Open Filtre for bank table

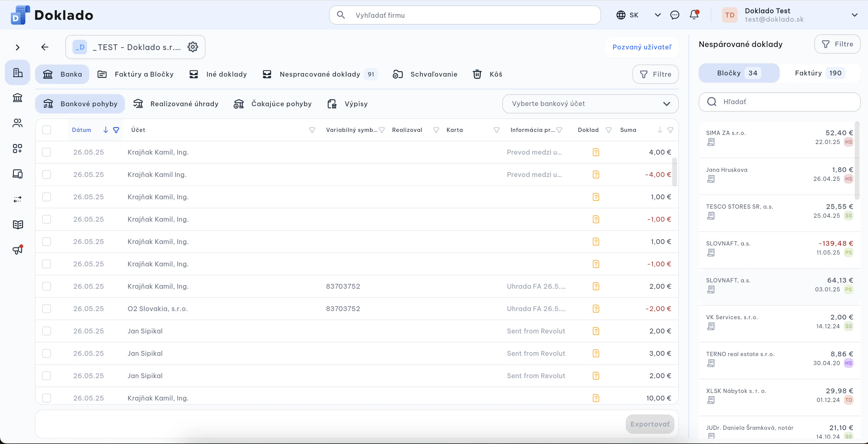pyautogui.click(x=655, y=74)
